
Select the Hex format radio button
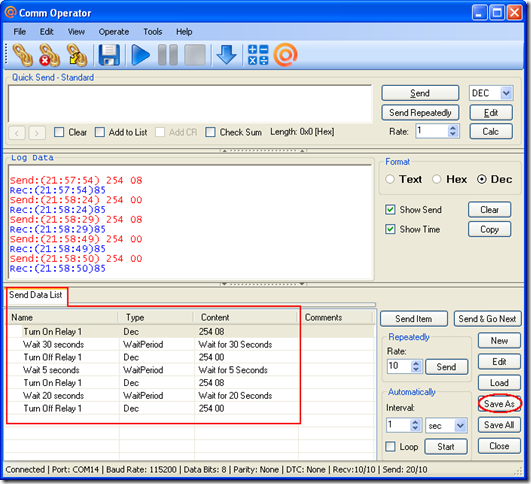(437, 179)
